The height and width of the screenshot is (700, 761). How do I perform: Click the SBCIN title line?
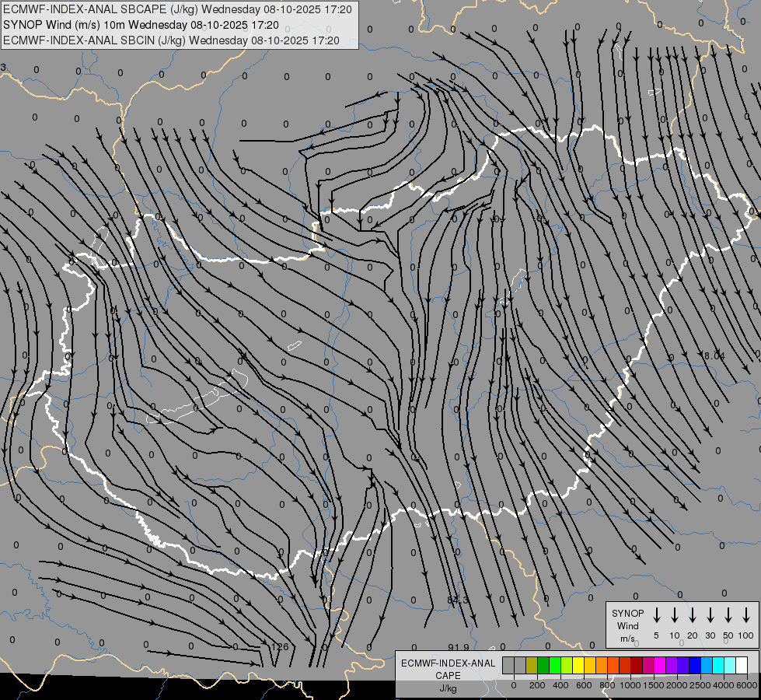pyautogui.click(x=171, y=40)
